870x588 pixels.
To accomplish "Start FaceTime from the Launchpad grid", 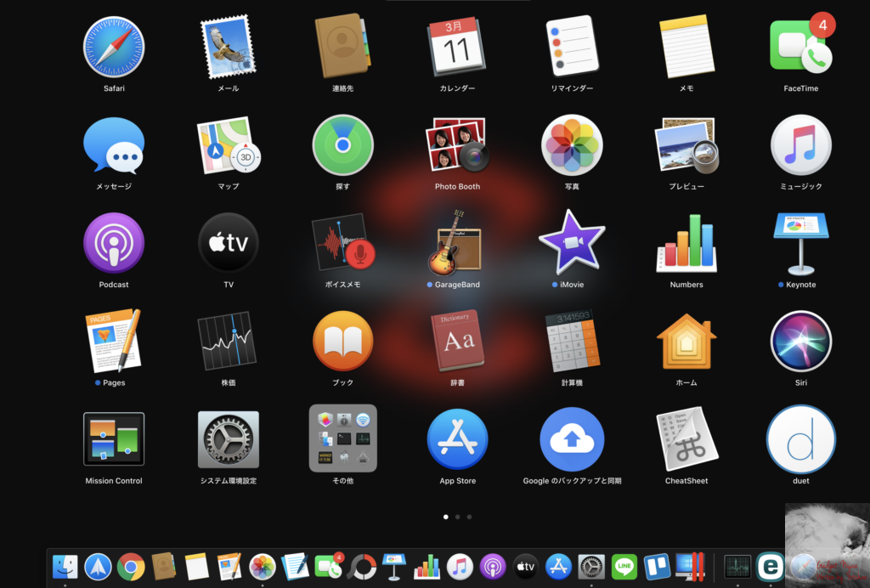I will [800, 46].
